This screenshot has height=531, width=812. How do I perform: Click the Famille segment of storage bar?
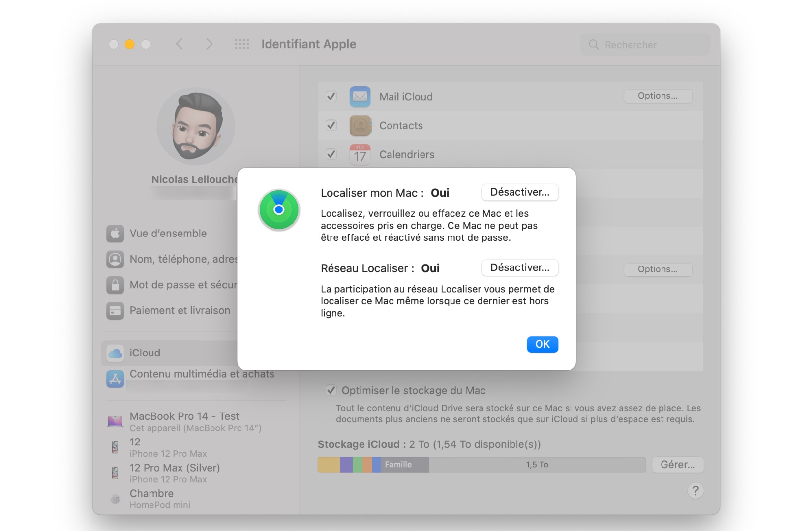point(405,465)
